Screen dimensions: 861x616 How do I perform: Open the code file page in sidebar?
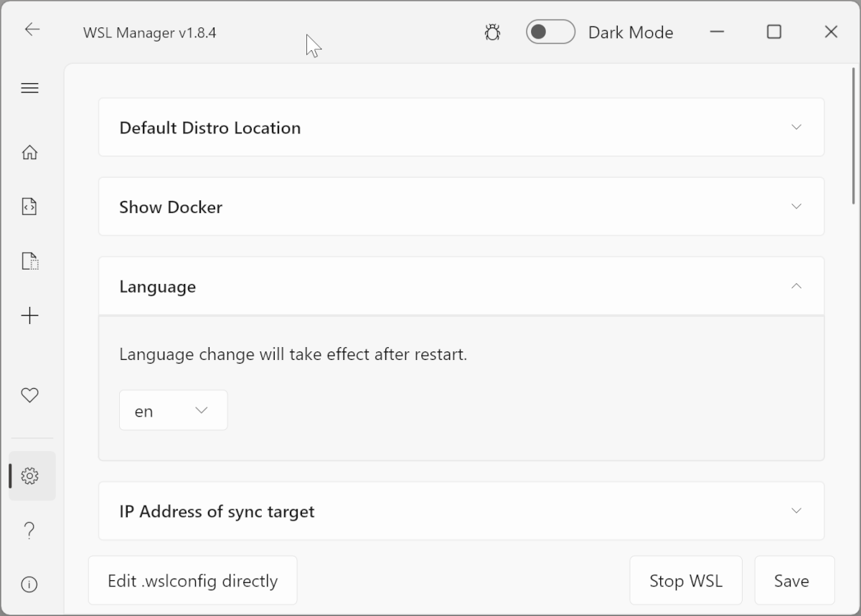(x=29, y=207)
